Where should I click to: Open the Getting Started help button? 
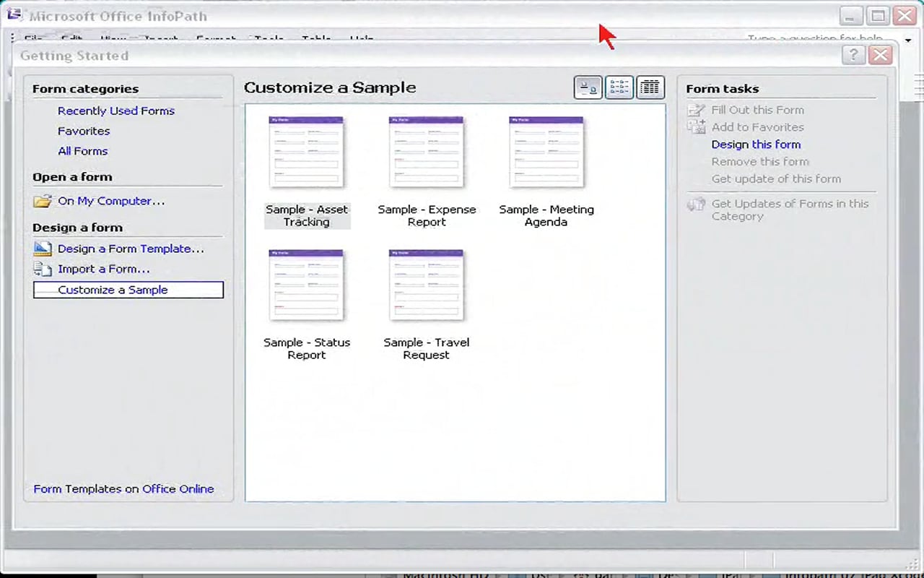click(x=853, y=56)
